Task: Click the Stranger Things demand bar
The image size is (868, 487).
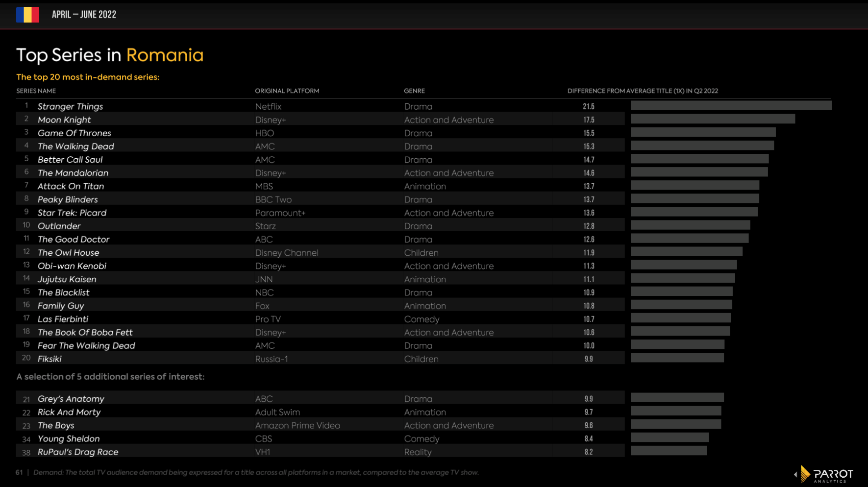Action: [731, 105]
